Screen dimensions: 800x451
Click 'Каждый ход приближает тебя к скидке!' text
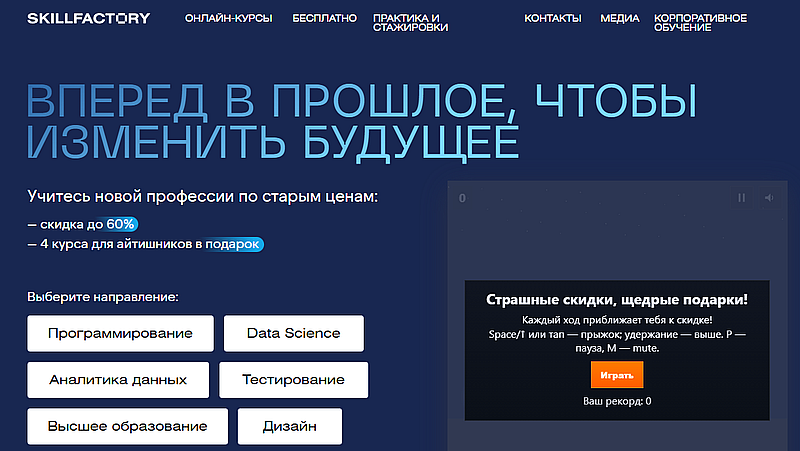click(x=617, y=320)
